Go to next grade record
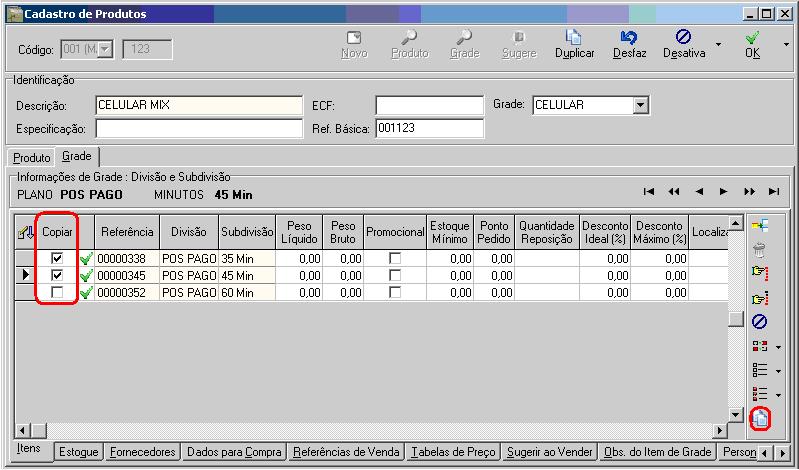Image resolution: width=799 pixels, height=470 pixels. click(724, 192)
